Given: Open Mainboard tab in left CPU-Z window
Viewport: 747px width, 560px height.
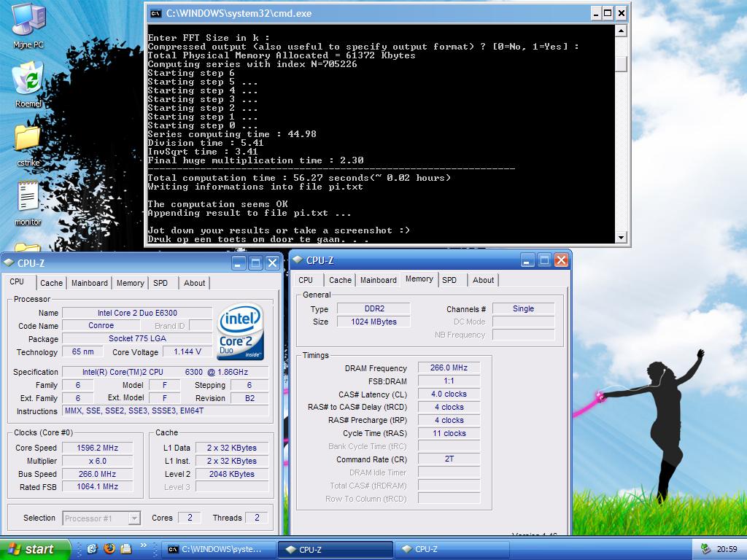Looking at the screenshot, I should pos(90,283).
